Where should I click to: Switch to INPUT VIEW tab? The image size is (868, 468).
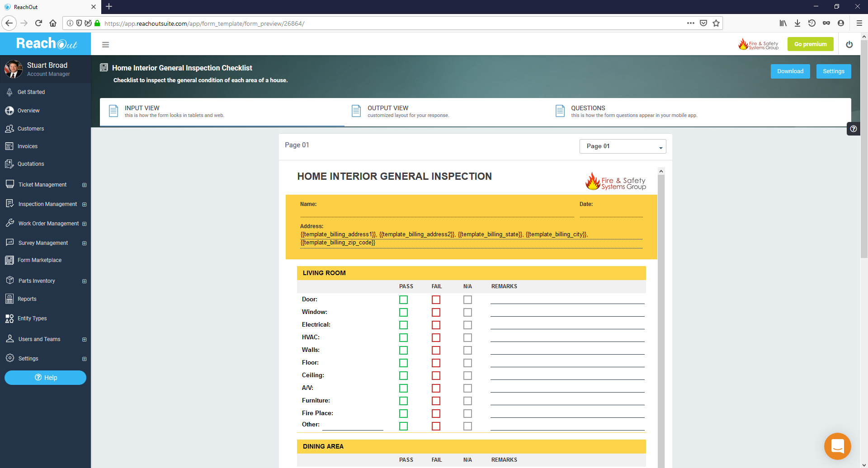click(222, 112)
